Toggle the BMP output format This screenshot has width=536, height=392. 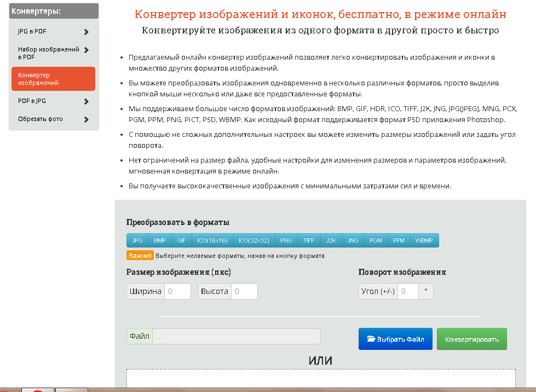tap(160, 240)
